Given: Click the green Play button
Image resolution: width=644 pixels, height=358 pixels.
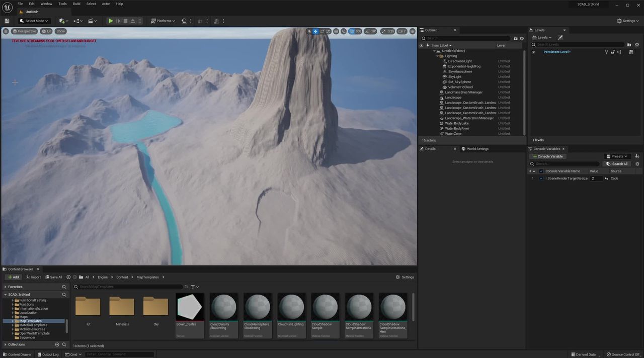Looking at the screenshot, I should click(x=111, y=21).
